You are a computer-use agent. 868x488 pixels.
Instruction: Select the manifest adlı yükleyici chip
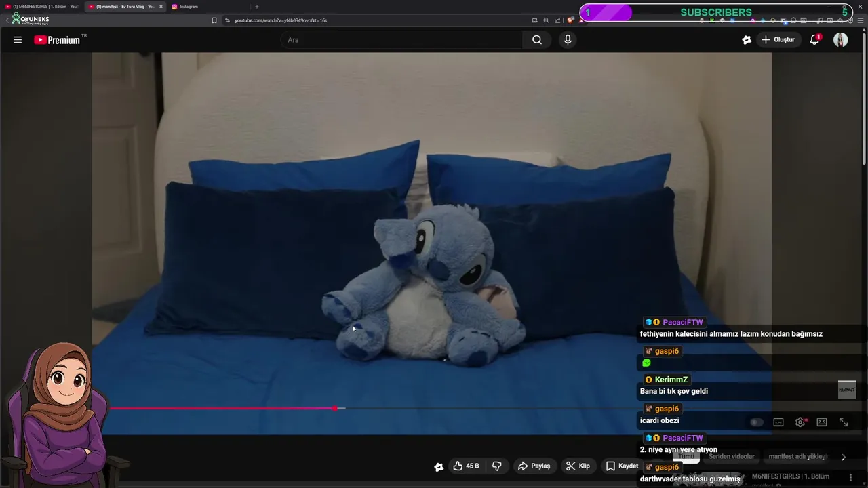pyautogui.click(x=797, y=457)
